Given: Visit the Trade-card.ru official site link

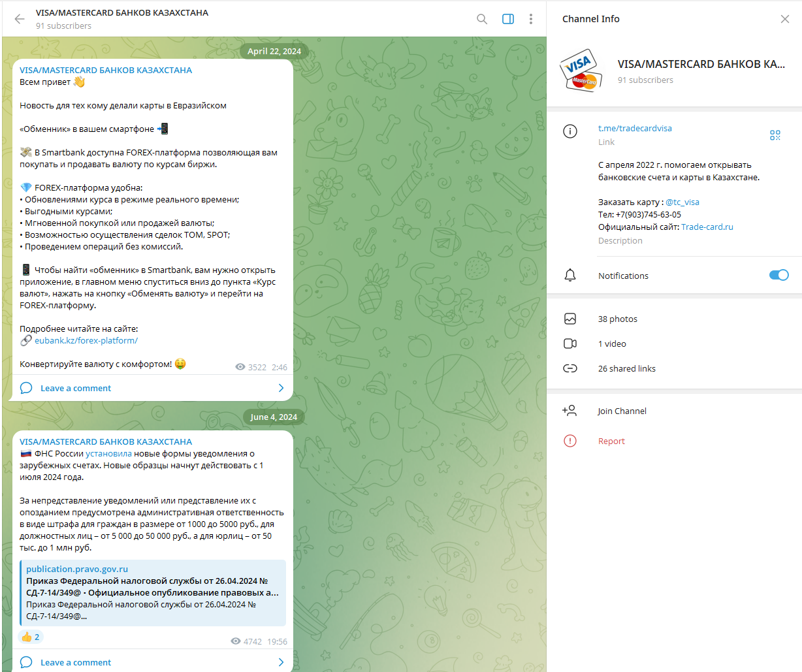Looking at the screenshot, I should (x=707, y=227).
